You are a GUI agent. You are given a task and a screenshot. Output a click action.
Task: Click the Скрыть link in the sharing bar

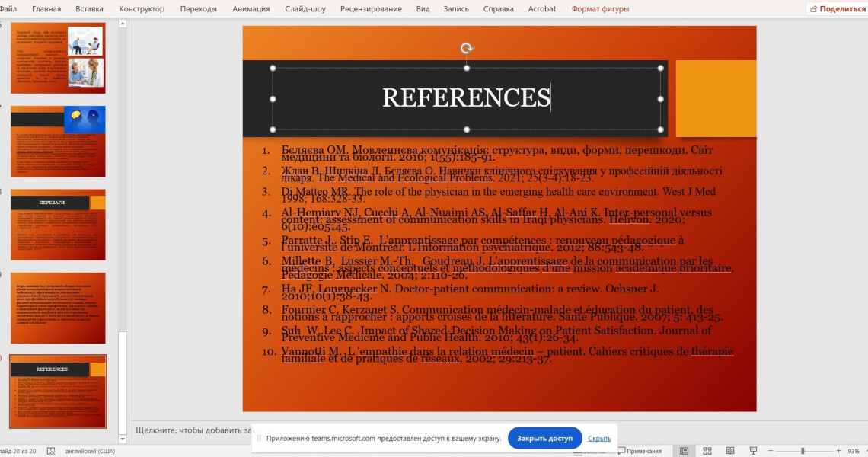coord(599,438)
